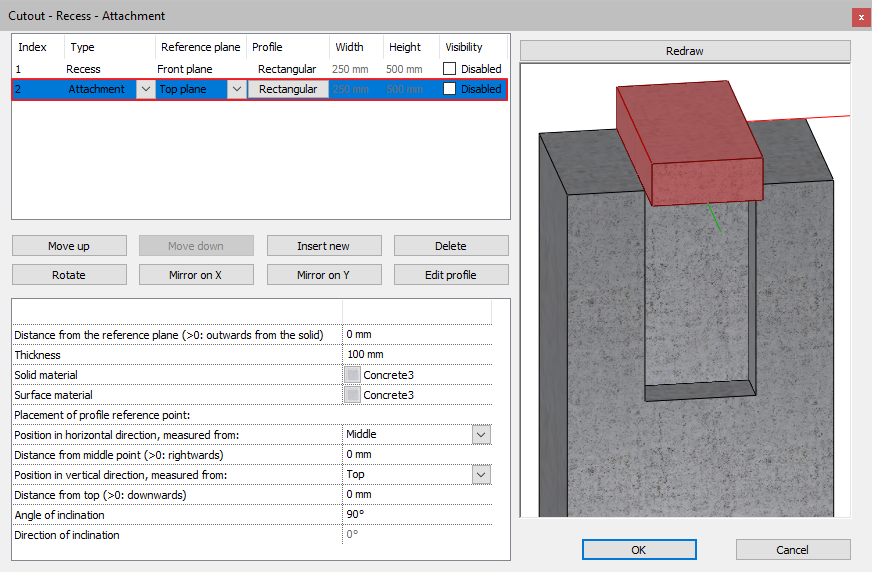This screenshot has height=572, width=872.
Task: Click Mirror on X button
Action: click(x=196, y=275)
